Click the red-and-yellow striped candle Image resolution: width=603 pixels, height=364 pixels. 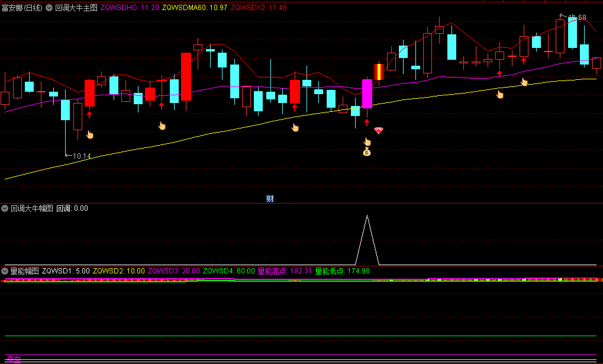(379, 72)
